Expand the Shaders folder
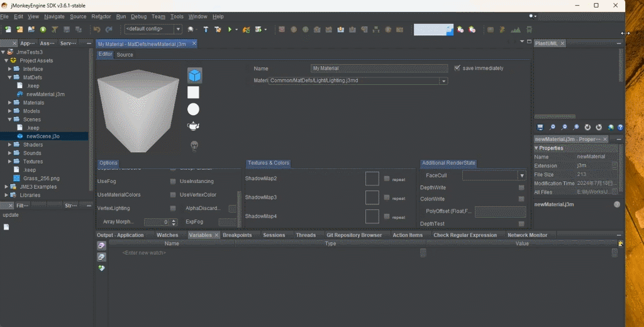 [x=10, y=145]
